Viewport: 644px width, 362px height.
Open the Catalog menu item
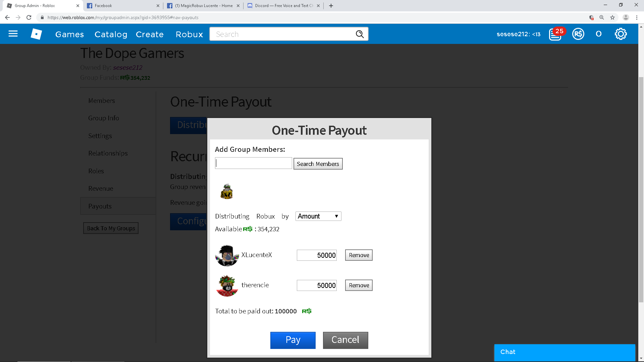[111, 34]
